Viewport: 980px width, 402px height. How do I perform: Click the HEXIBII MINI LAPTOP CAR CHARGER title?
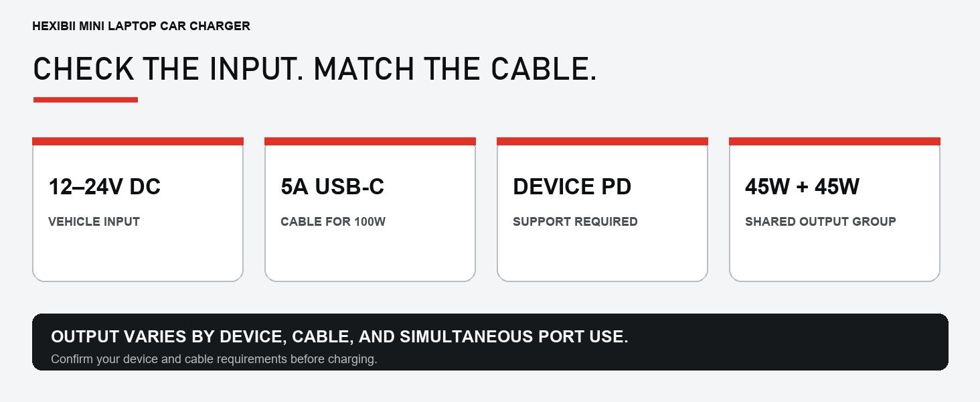click(141, 26)
